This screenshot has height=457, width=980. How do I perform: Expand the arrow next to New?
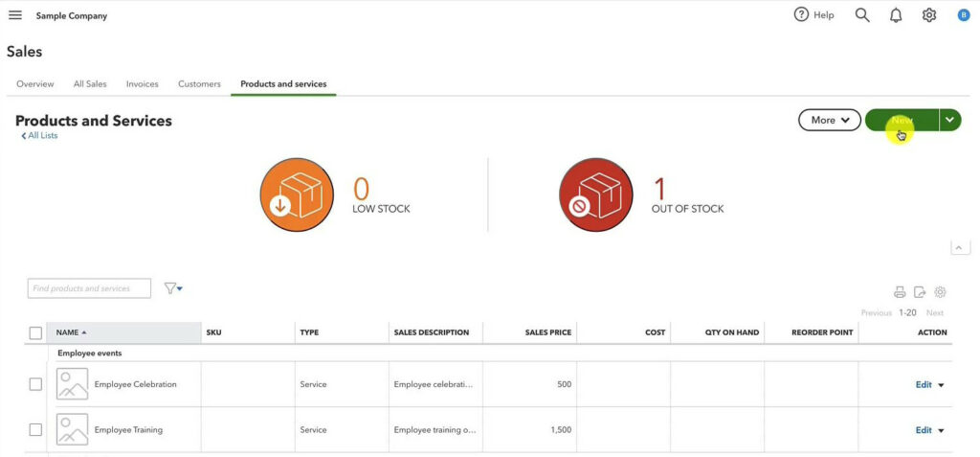(x=950, y=120)
